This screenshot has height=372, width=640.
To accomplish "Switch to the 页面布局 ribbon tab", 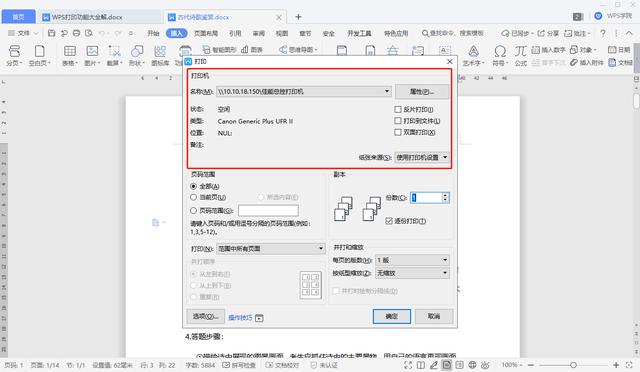I will [x=206, y=33].
